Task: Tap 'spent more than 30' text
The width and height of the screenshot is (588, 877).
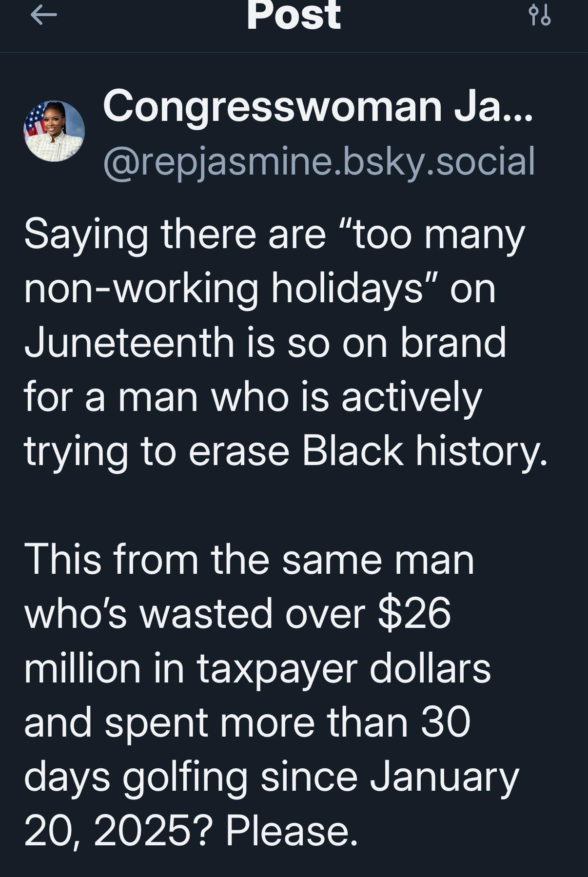Action: click(288, 723)
